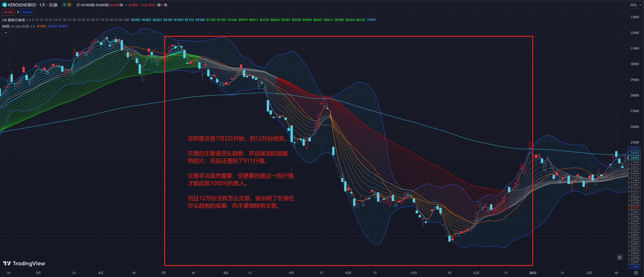Open the 日元 currency dropdown
This screenshot has width=644, height=277.
coord(635,5)
